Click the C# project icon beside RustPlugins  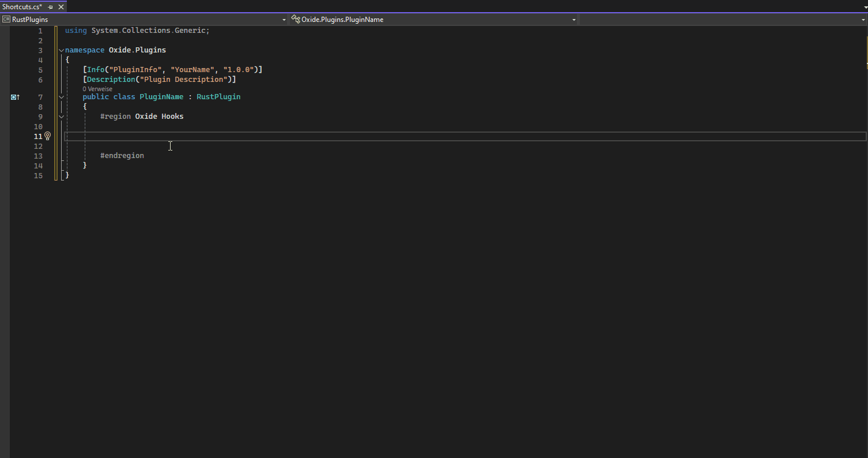[6, 20]
